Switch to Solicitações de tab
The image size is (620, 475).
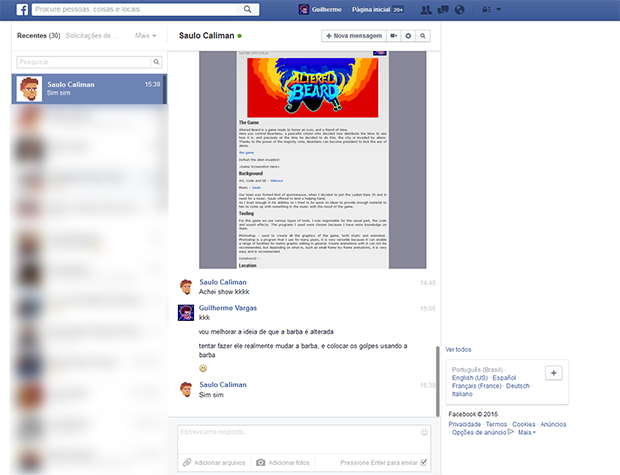pos(92,36)
